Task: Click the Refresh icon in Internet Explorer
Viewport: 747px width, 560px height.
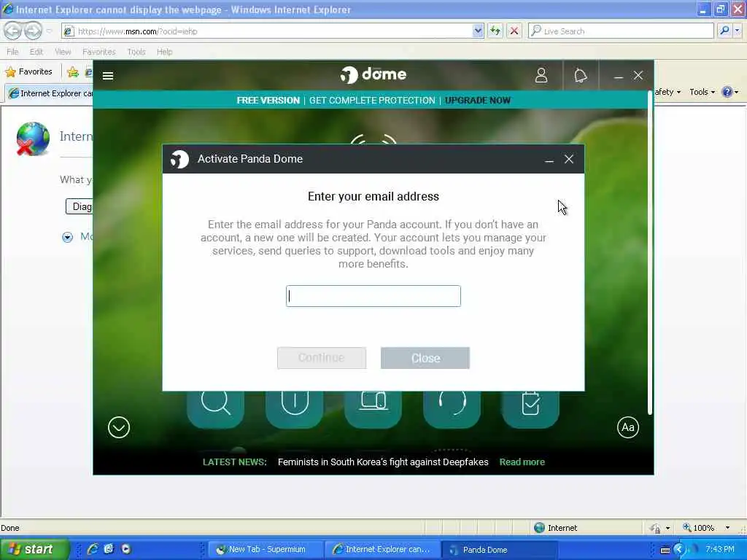Action: pyautogui.click(x=495, y=31)
